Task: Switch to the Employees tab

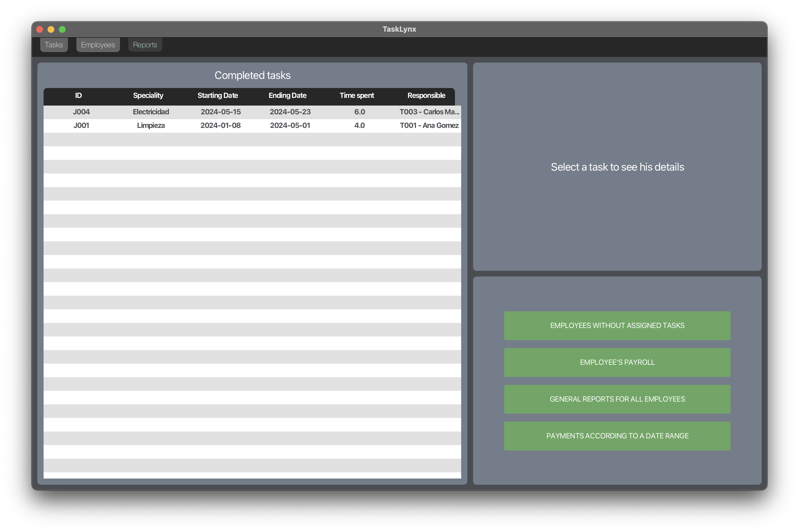Action: pos(98,45)
